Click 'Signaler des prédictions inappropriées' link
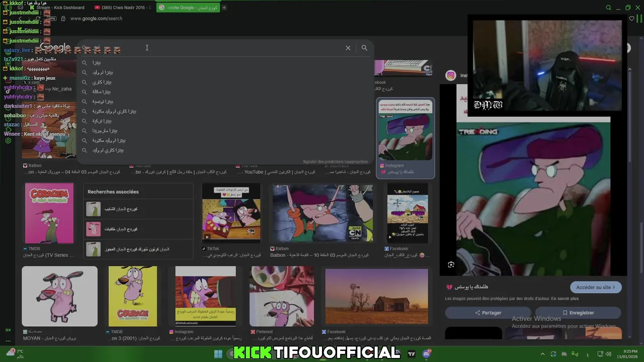Screen dimensions: 644x362 coord(335,162)
